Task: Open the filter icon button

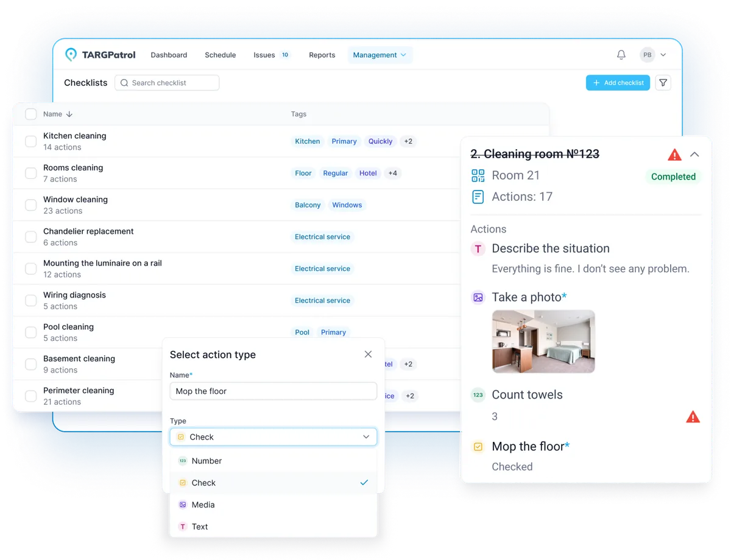Action: pyautogui.click(x=663, y=83)
